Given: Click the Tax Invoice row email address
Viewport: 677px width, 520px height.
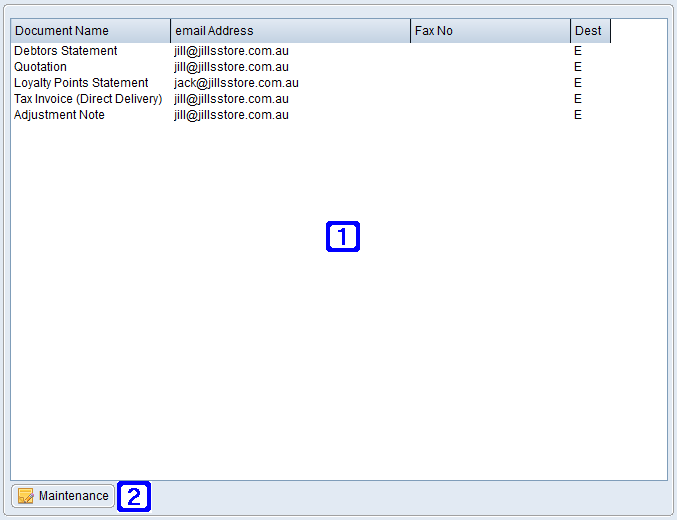Looking at the screenshot, I should click(231, 99).
